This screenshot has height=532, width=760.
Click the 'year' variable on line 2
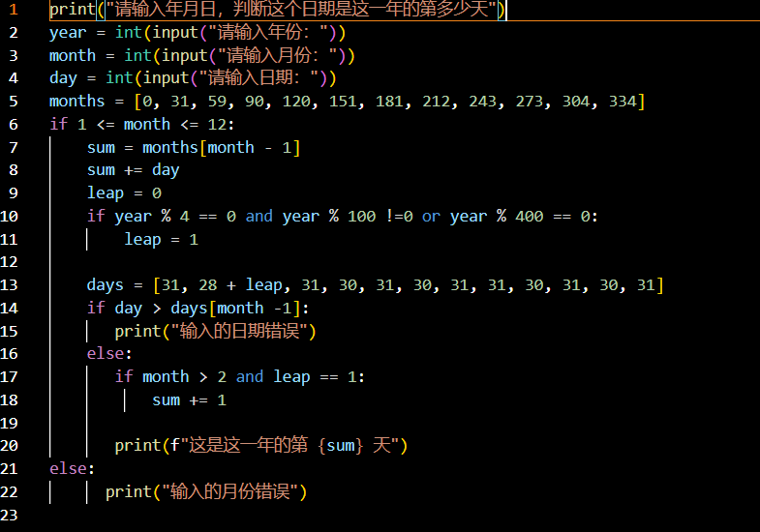tap(68, 33)
